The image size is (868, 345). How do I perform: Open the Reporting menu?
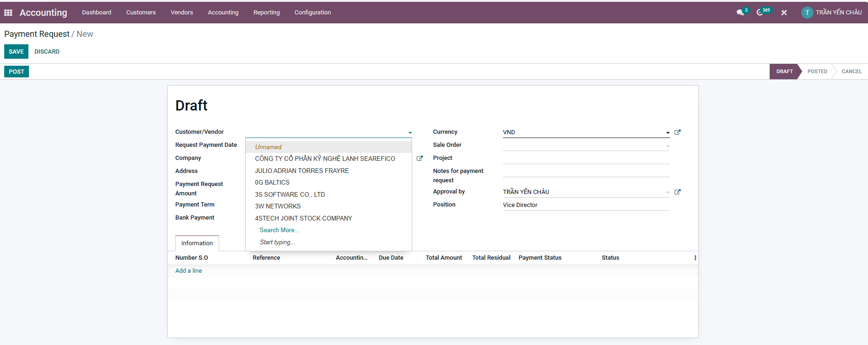[x=267, y=13]
